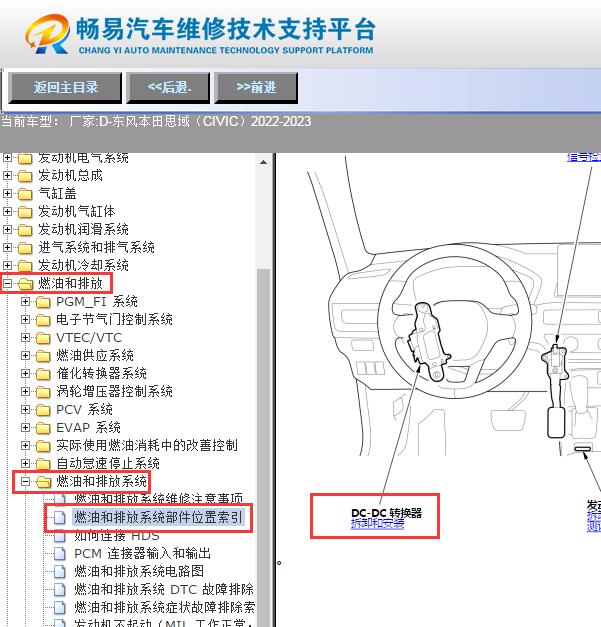
Task: Expand the 实际使用燃油消耗中的改善控制 node
Action: 25,445
